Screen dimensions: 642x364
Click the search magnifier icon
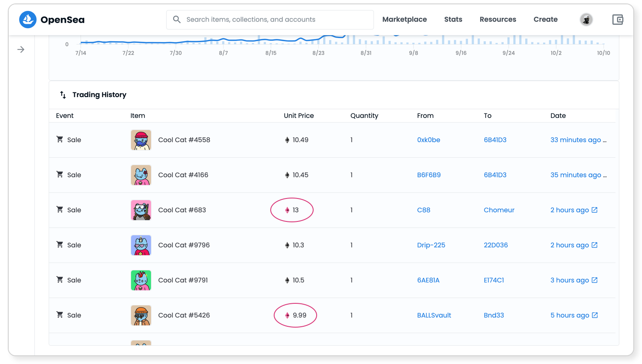[177, 19]
